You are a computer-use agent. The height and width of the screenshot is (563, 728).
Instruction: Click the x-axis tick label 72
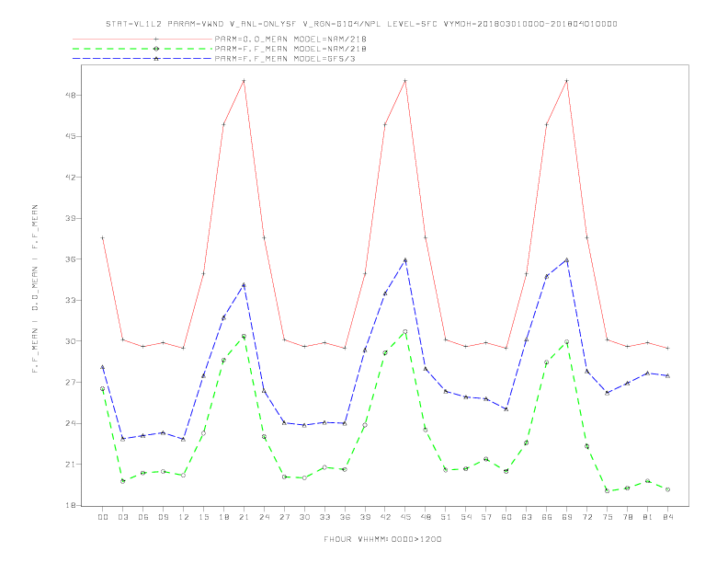pos(586,517)
